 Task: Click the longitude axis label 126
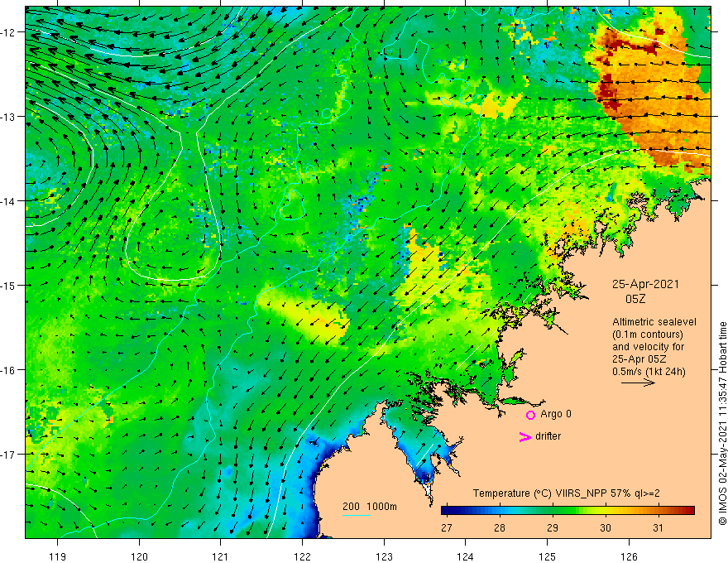point(629,556)
